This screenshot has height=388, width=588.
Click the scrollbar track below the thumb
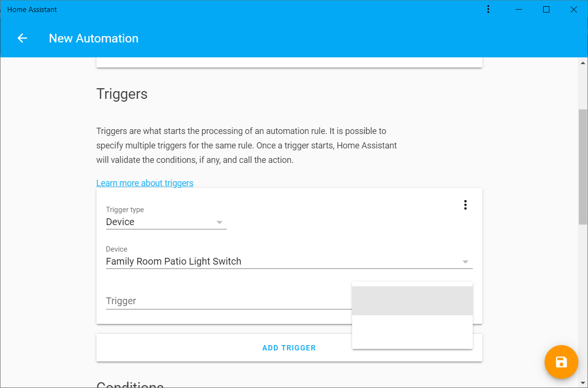click(x=583, y=299)
